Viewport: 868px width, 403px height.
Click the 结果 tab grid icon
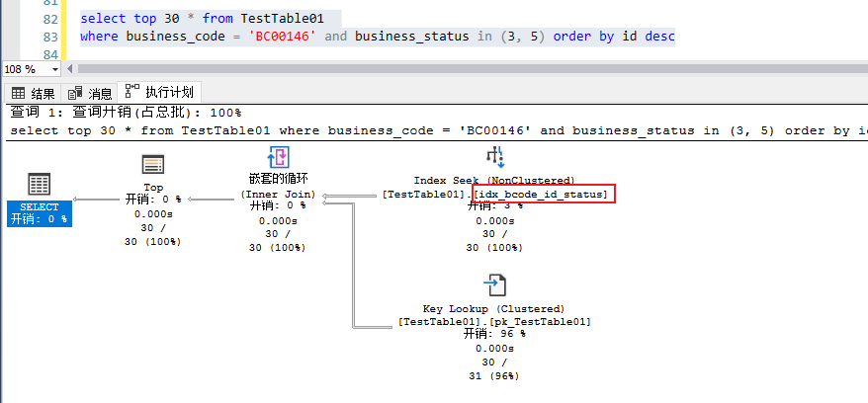click(x=19, y=94)
